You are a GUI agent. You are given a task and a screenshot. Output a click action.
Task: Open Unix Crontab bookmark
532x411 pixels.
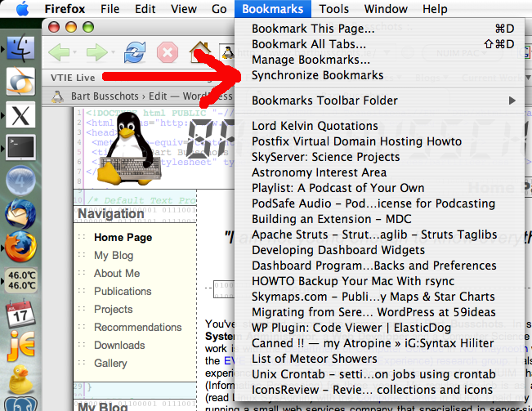coord(380,374)
